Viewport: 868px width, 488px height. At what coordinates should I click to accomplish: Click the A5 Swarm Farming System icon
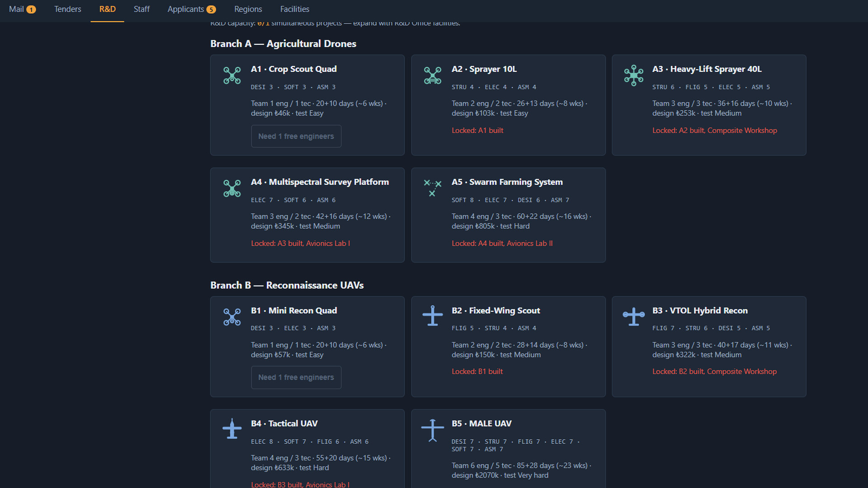click(x=433, y=188)
